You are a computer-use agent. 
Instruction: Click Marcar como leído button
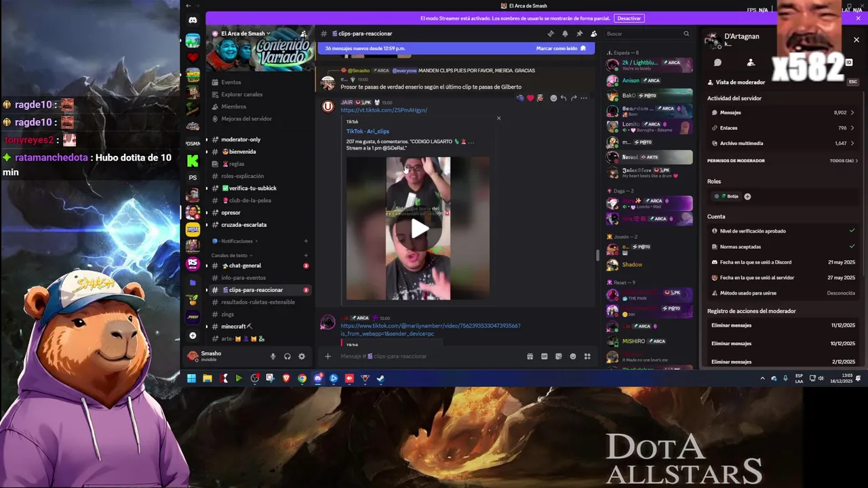coord(561,49)
